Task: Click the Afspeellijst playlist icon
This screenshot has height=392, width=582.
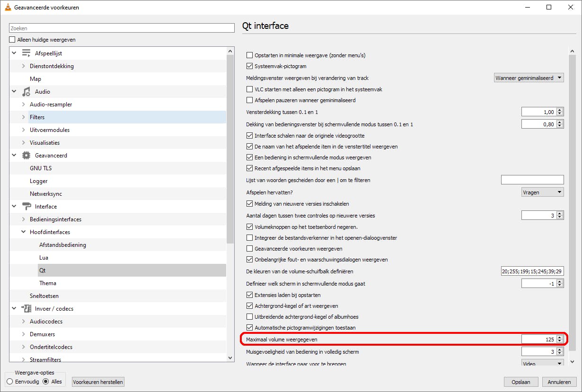Action: [x=26, y=53]
